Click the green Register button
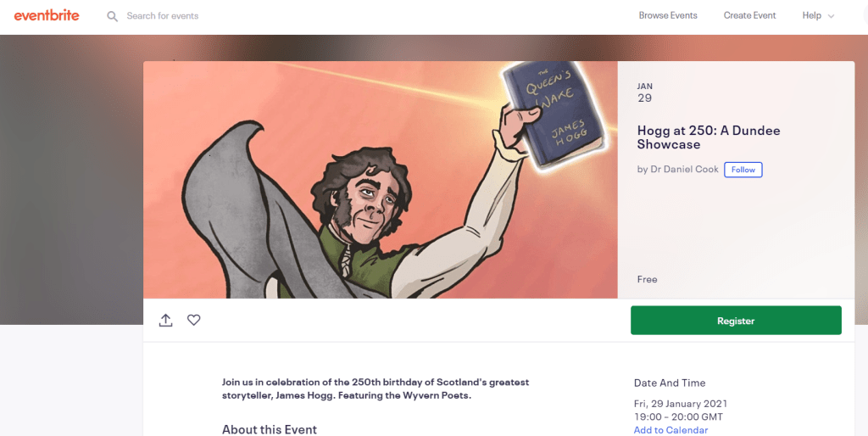The height and width of the screenshot is (436, 868). coord(736,320)
